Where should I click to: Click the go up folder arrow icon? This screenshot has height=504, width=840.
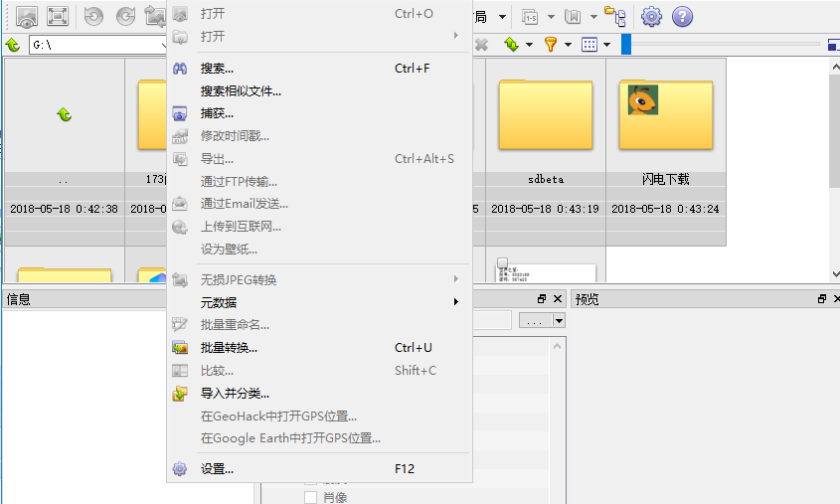pyautogui.click(x=13, y=45)
